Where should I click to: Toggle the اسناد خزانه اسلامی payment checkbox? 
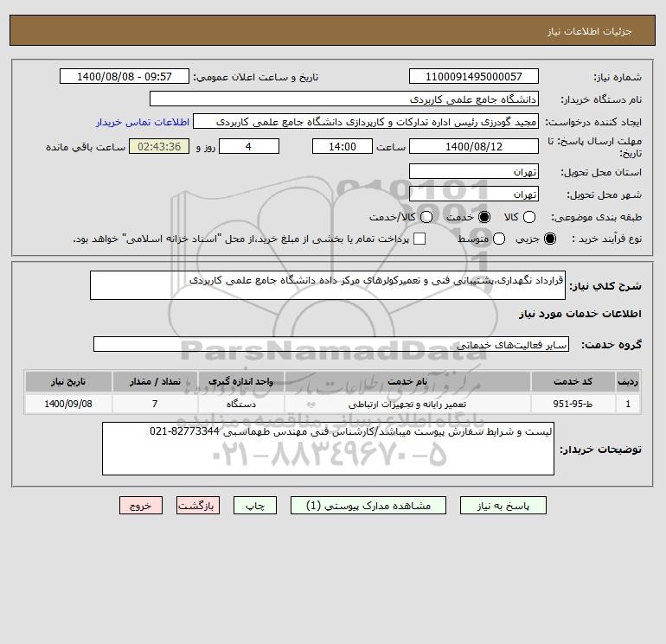coord(419,239)
